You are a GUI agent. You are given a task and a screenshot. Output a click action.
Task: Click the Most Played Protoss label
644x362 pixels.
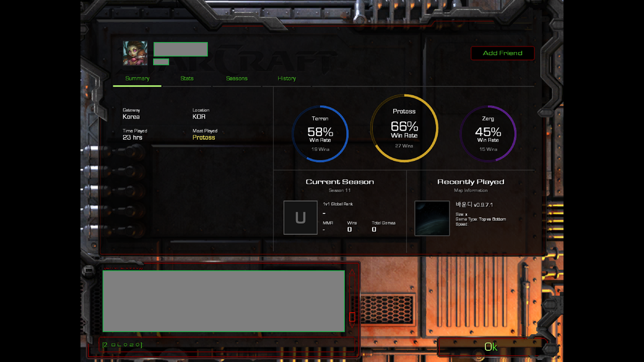click(x=204, y=137)
